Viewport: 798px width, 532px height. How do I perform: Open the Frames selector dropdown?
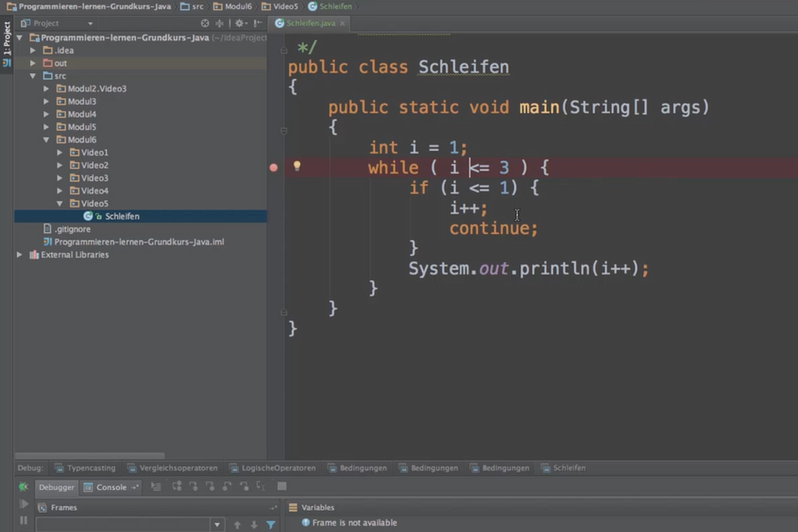pos(217,525)
